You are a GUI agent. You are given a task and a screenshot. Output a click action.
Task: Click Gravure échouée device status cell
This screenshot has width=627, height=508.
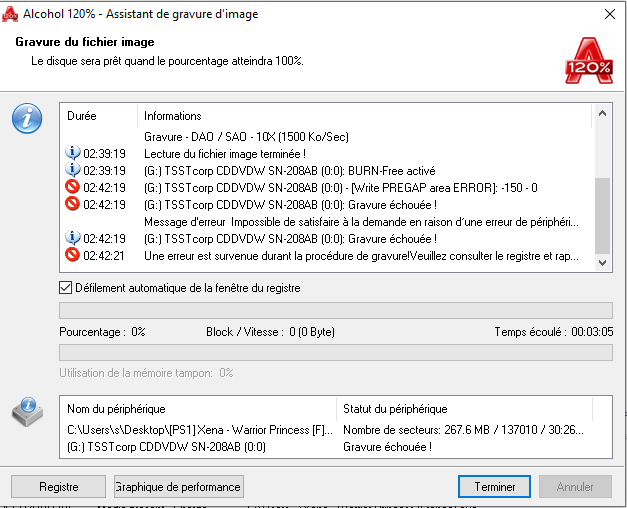coord(387,446)
